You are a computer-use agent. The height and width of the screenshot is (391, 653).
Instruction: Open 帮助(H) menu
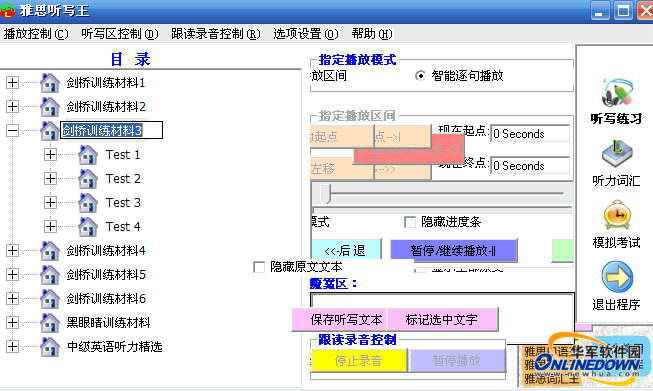click(x=372, y=34)
